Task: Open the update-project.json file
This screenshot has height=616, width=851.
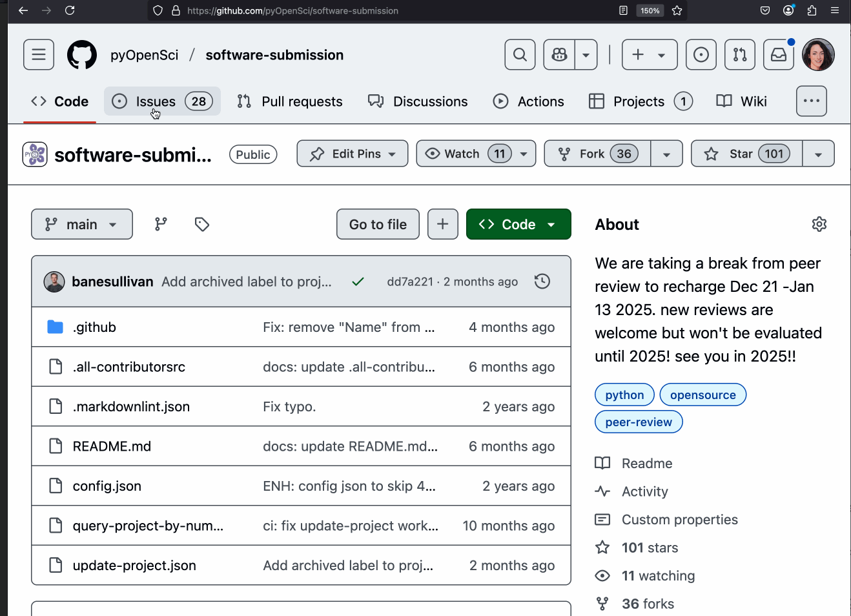Action: click(x=134, y=566)
